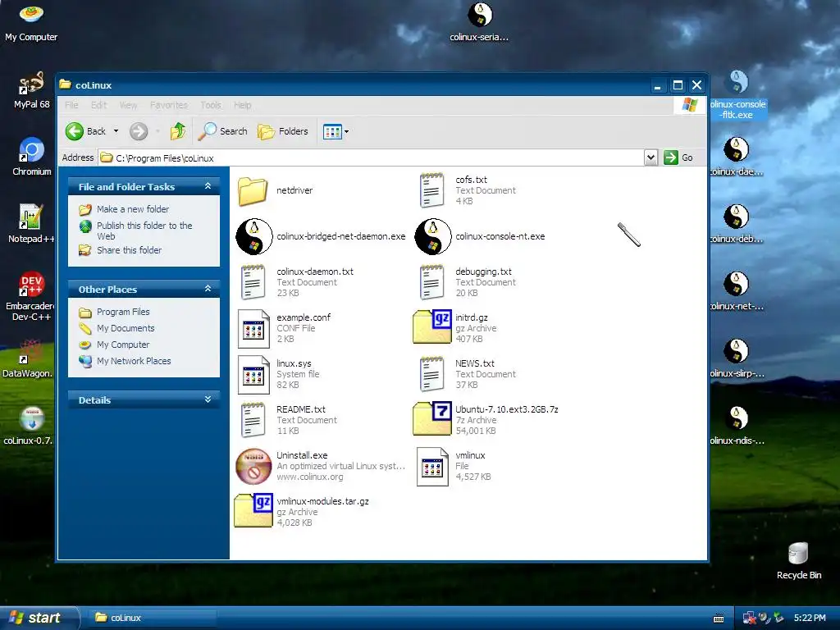
Task: Select colinux-slirp-... desktop icon
Action: 737,358
